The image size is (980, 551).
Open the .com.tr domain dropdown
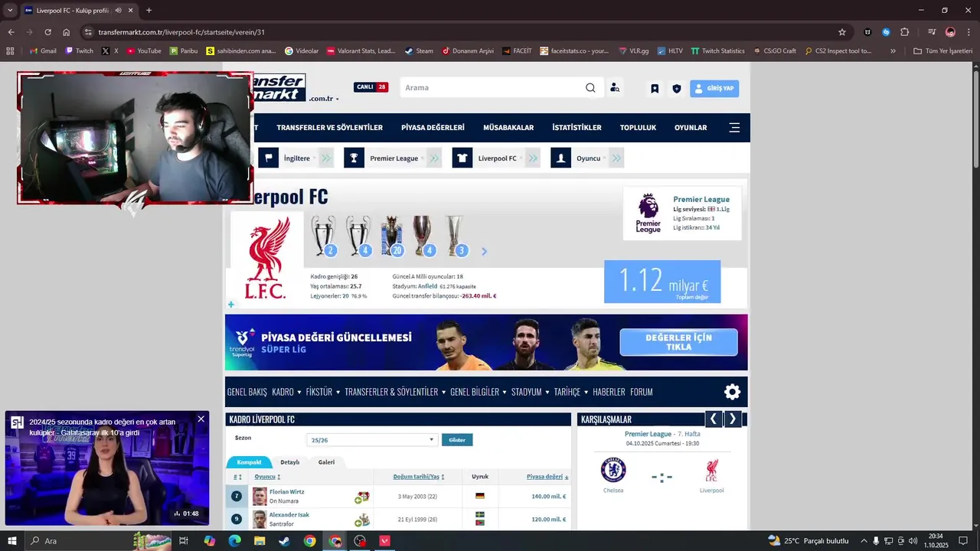(324, 99)
